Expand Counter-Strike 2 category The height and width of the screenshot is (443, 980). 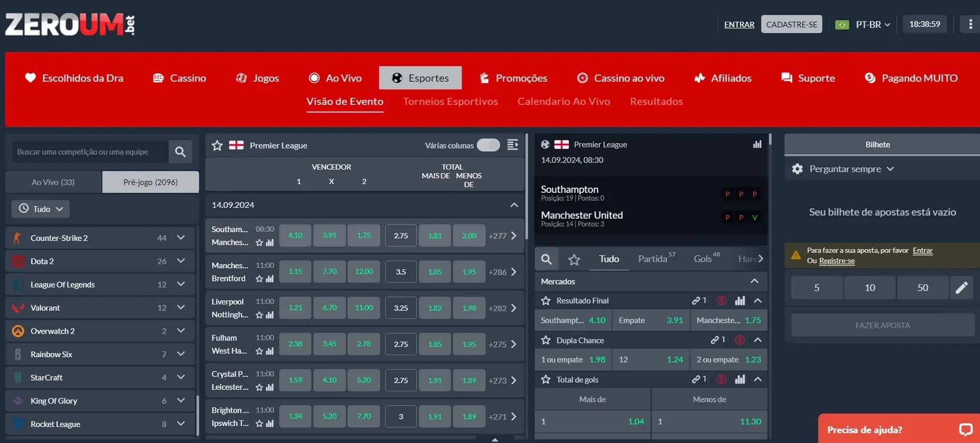point(180,238)
